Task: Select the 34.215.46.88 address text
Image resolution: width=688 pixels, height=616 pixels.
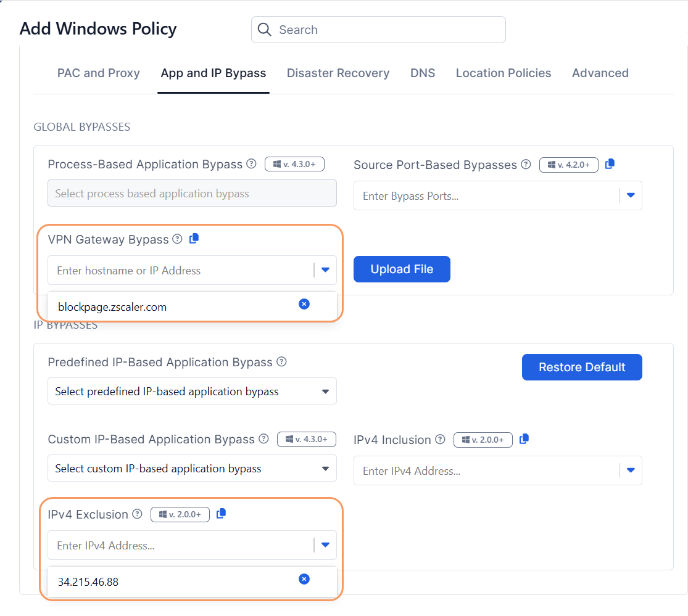Action: click(x=88, y=582)
